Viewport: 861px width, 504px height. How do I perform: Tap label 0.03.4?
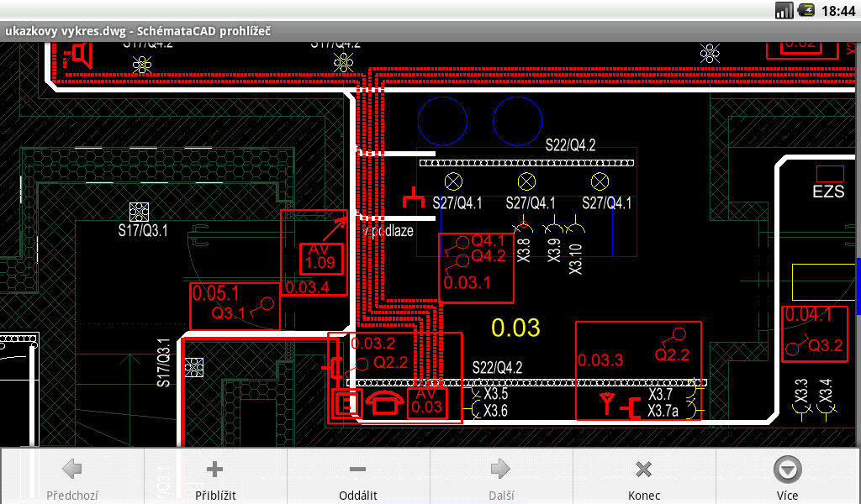click(307, 286)
